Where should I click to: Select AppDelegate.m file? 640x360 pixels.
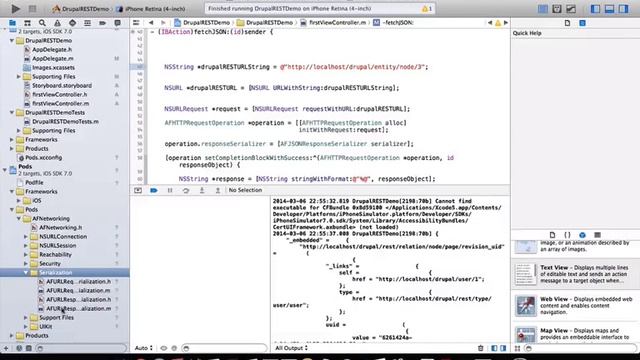(x=53, y=58)
